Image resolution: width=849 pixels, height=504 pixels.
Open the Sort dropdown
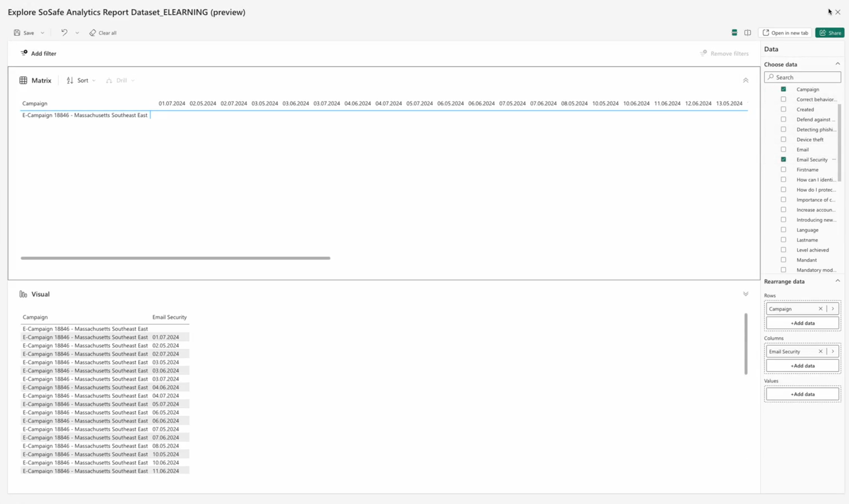click(81, 80)
